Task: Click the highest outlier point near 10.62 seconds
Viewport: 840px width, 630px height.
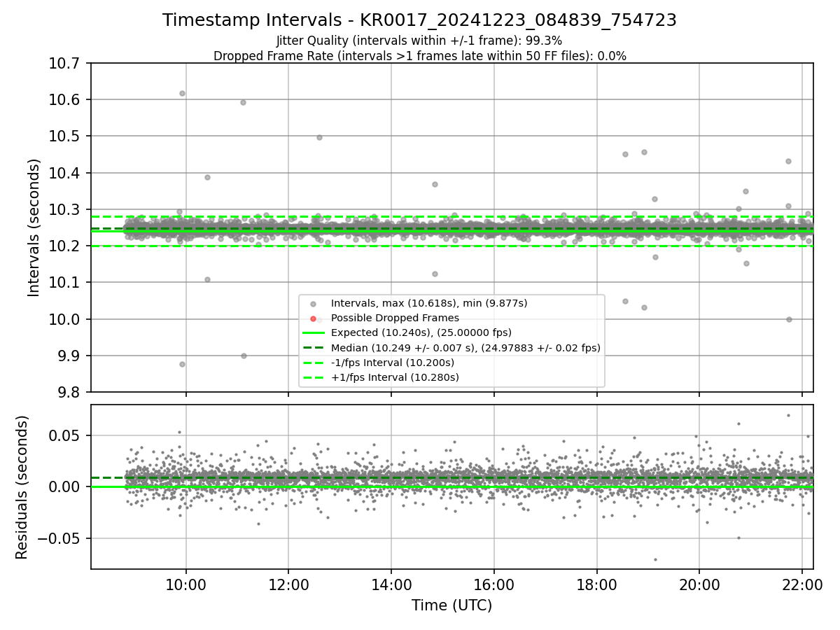Action: click(x=182, y=93)
